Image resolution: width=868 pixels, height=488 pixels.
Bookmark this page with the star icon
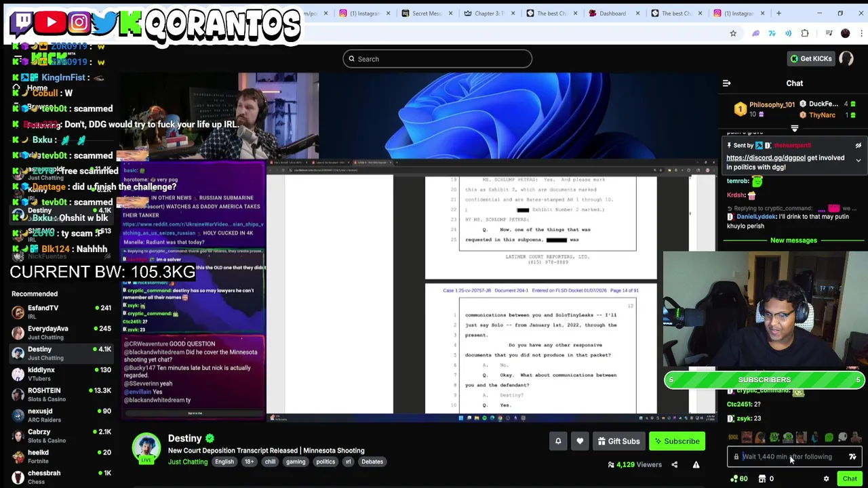[733, 33]
